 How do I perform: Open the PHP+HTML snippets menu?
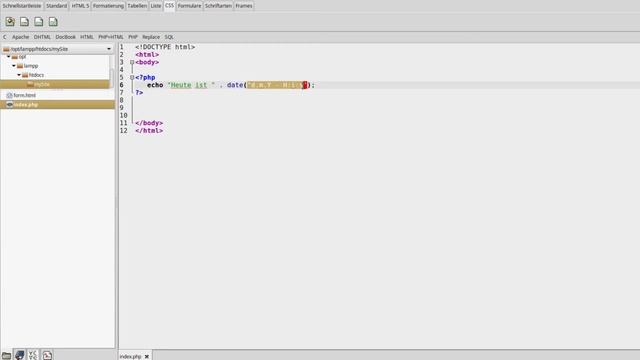[111, 37]
